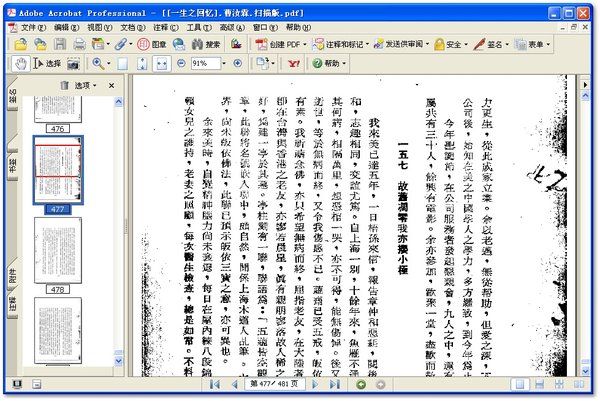Expand the 创建 PDF dropdown
Screen dimensions: 600x401
pos(305,45)
